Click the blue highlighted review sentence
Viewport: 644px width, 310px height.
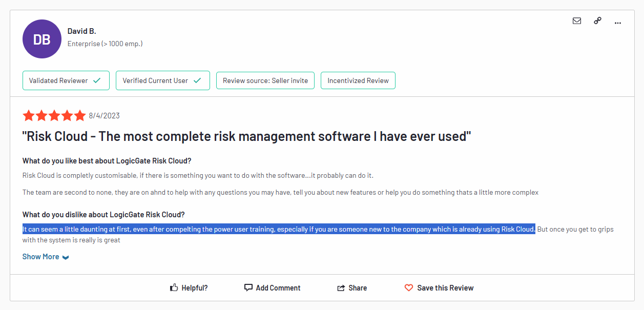coord(279,229)
